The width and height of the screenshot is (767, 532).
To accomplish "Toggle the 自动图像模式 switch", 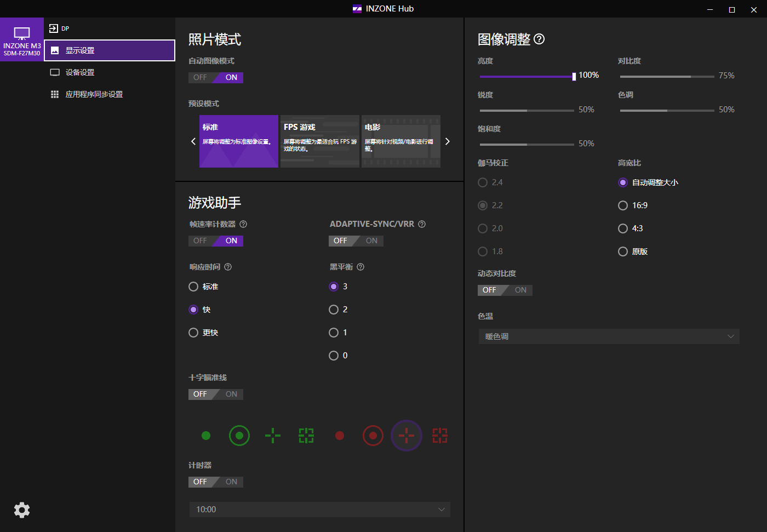I will click(x=216, y=77).
